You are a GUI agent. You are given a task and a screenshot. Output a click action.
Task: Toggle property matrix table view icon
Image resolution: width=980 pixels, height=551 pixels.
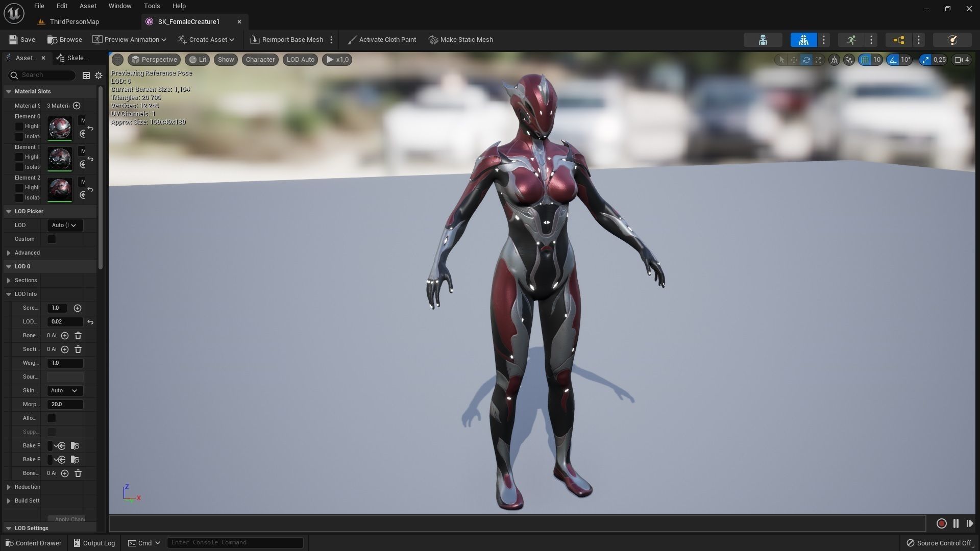[x=86, y=76]
